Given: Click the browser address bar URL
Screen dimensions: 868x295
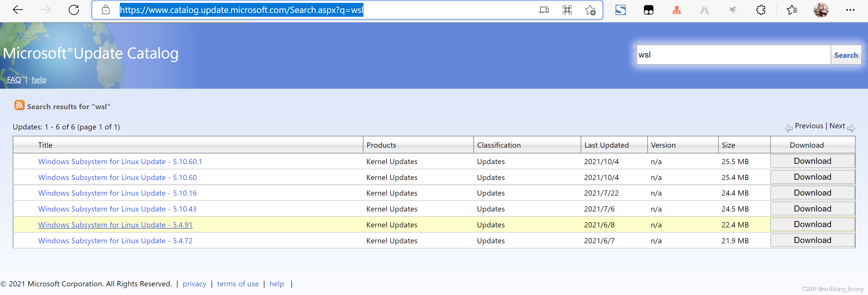Looking at the screenshot, I should click(241, 10).
